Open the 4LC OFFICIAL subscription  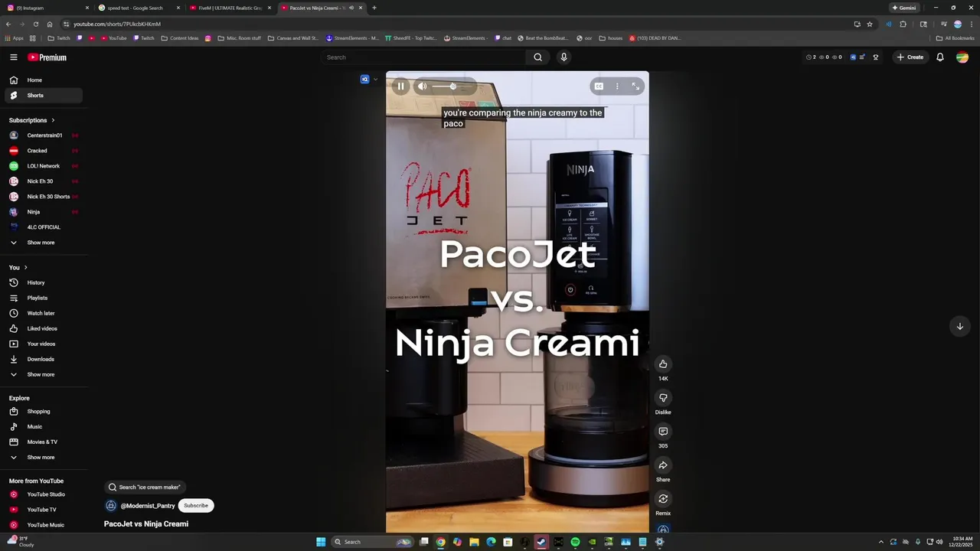pos(44,227)
